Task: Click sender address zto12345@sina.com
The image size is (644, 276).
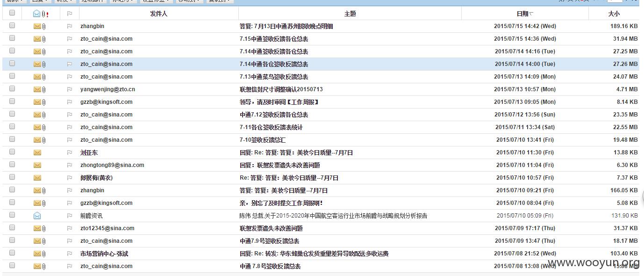Action: coord(107,228)
